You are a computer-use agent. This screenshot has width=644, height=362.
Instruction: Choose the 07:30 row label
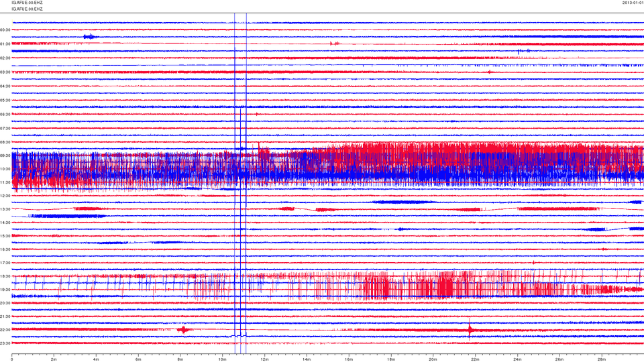5,129
